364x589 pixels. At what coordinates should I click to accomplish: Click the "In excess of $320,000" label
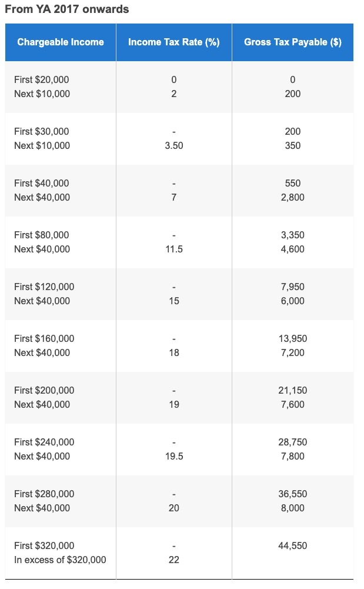60,560
